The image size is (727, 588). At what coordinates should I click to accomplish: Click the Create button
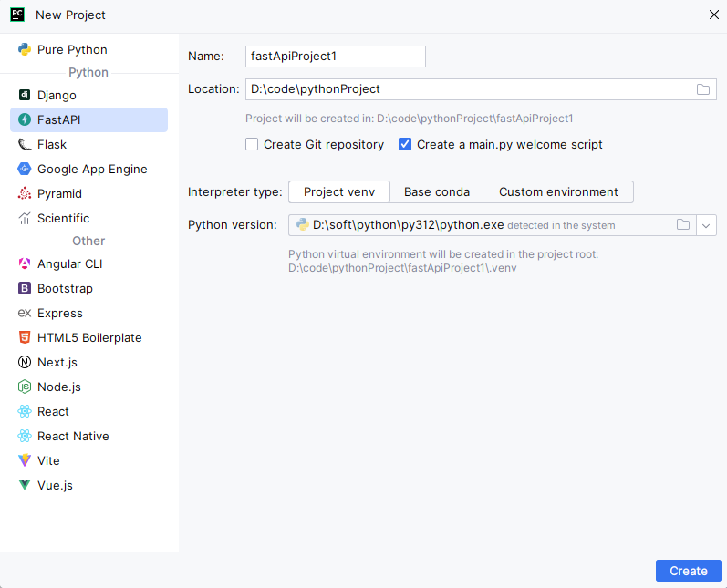688,571
